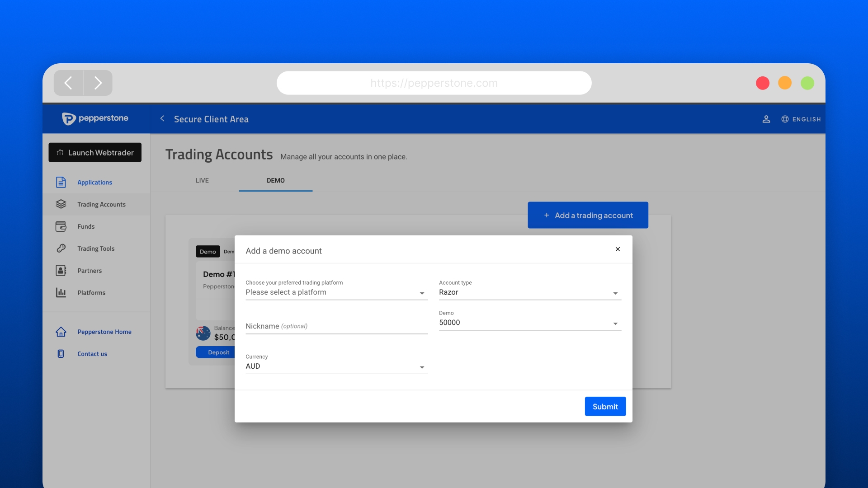Image resolution: width=868 pixels, height=488 pixels.
Task: Click the Platforms bar chart icon
Action: [x=61, y=293]
